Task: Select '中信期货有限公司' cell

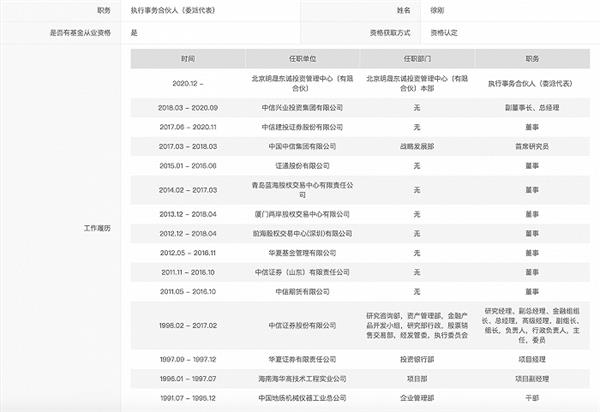Action: pyautogui.click(x=302, y=292)
